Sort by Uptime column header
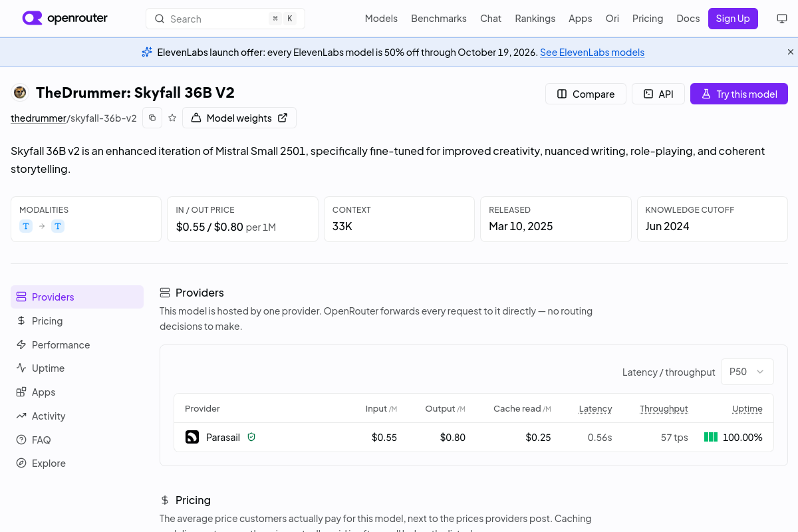Image resolution: width=798 pixels, height=532 pixels. point(747,408)
